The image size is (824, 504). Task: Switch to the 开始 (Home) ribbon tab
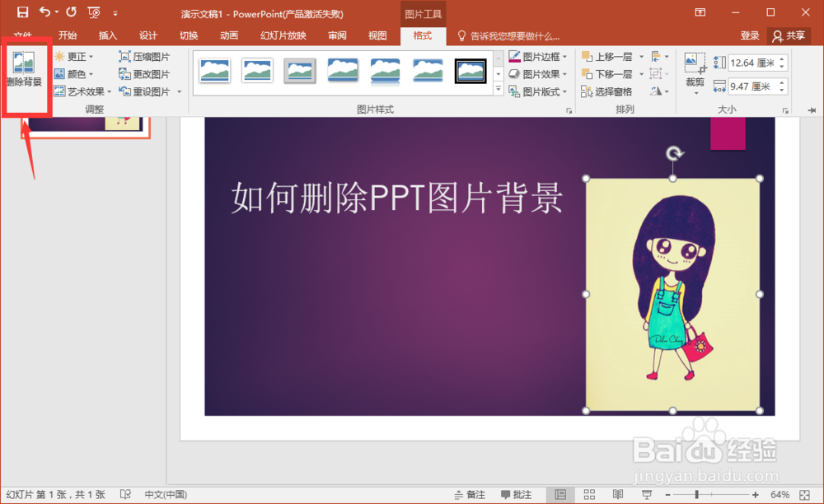[x=68, y=35]
